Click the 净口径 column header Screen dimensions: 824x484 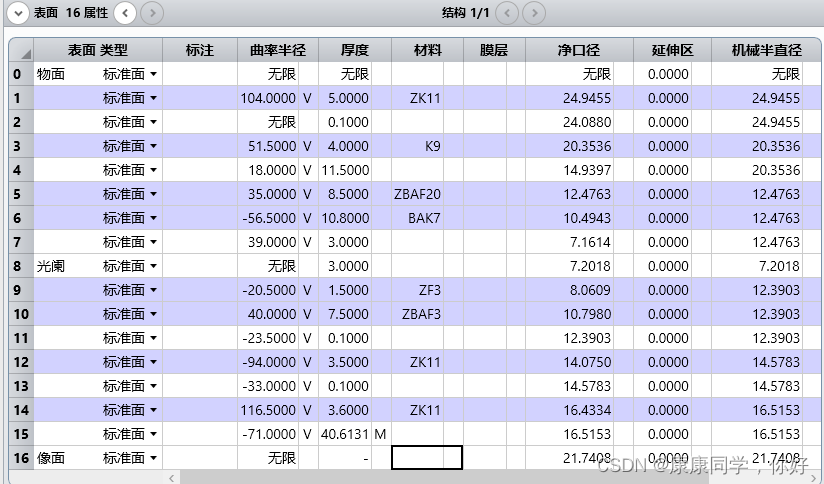579,50
